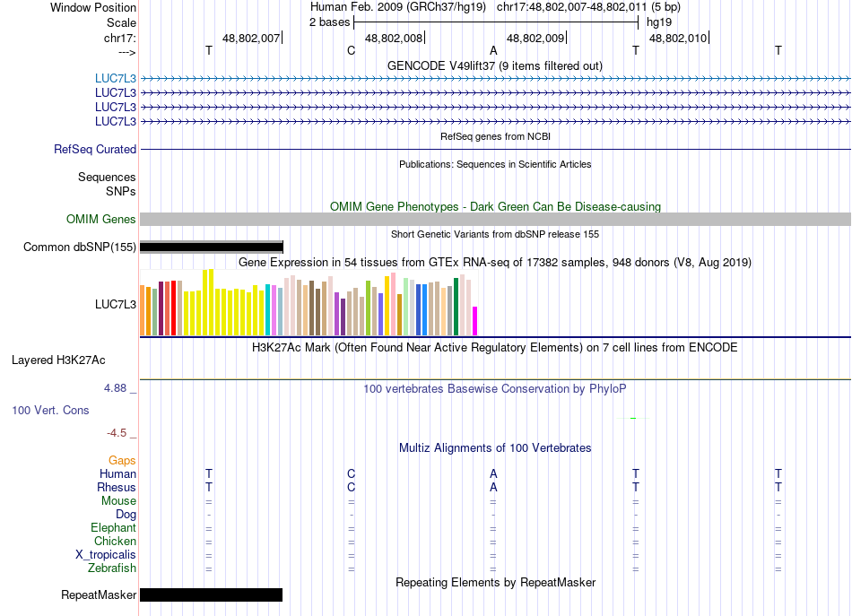The width and height of the screenshot is (852, 616).
Task: Click the maroon GTEx expression bar
Action: (x=161, y=308)
